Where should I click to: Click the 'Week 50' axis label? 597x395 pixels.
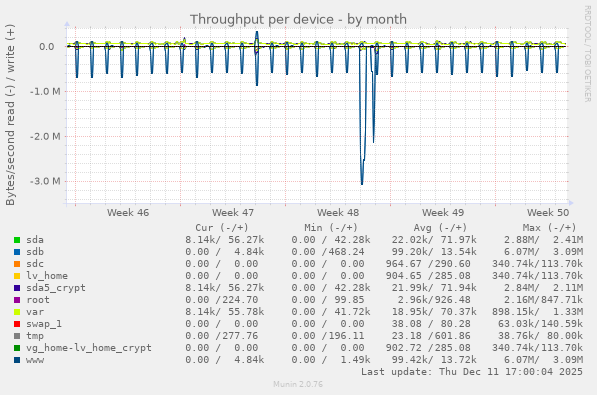(548, 213)
